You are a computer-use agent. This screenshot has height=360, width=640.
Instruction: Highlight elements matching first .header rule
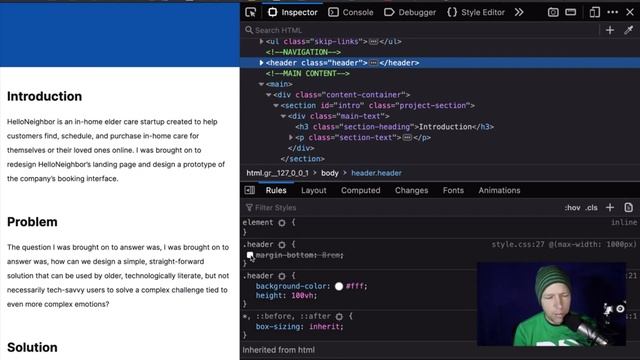[x=282, y=244]
